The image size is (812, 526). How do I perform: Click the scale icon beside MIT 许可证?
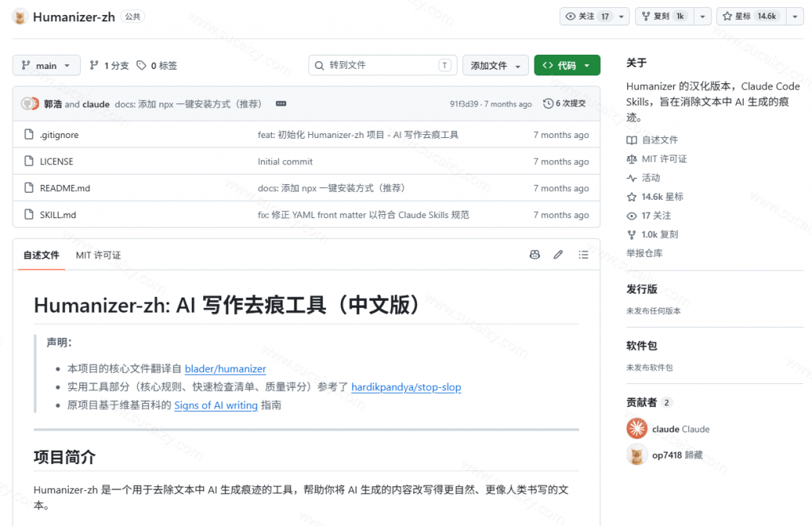tap(631, 159)
